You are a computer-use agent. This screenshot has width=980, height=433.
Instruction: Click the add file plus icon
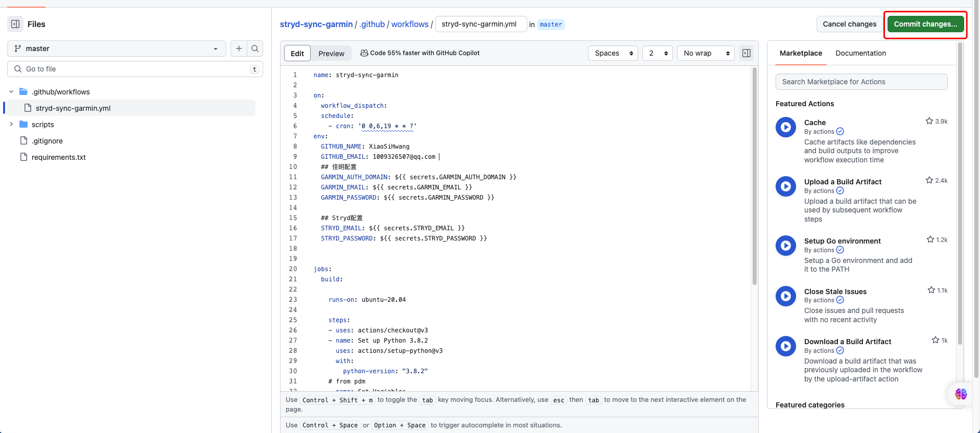pos(239,49)
